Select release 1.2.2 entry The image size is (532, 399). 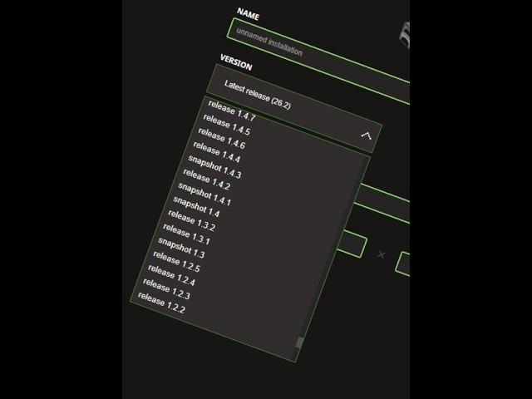click(161, 303)
